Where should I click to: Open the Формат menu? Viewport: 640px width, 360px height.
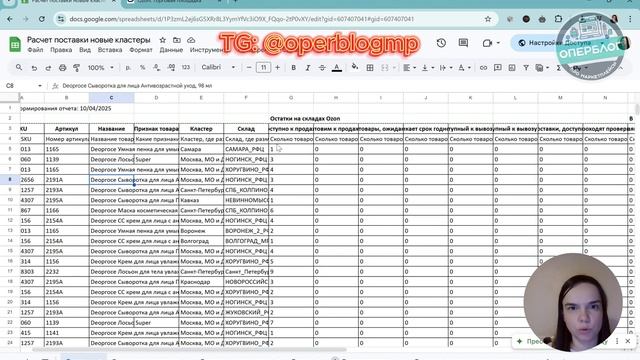pyautogui.click(x=141, y=50)
